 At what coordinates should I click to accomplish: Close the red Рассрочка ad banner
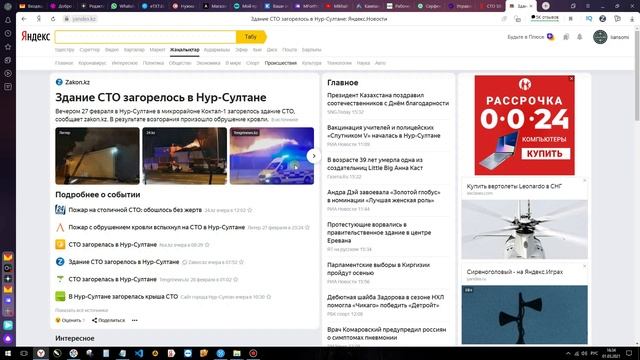(571, 78)
